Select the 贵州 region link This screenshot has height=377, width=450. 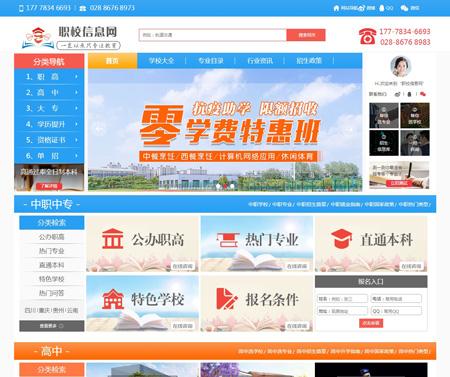click(58, 310)
